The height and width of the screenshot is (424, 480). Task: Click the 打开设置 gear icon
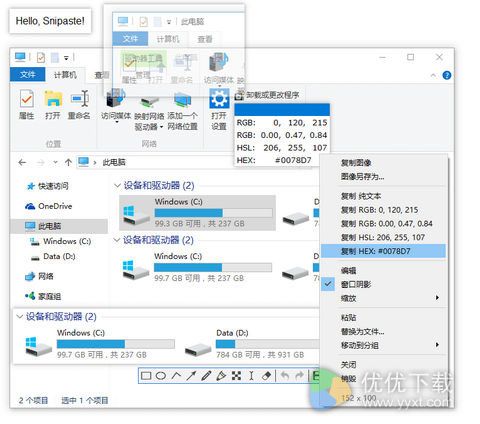tap(219, 99)
